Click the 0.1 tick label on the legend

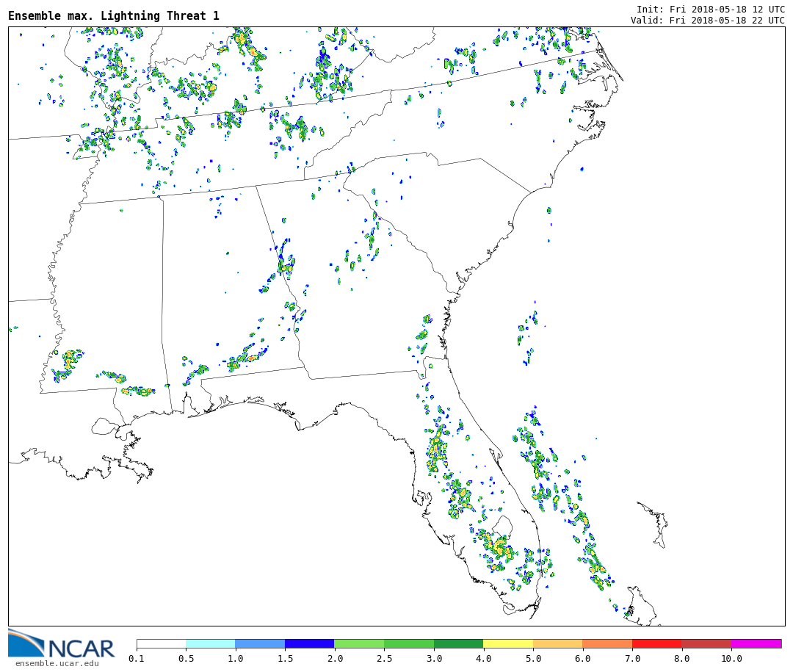point(137,659)
